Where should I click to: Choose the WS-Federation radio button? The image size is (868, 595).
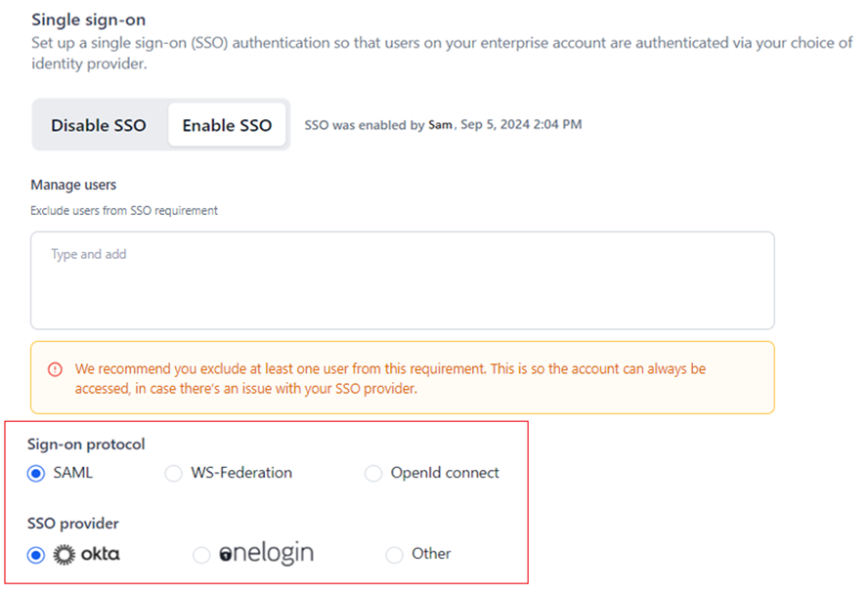click(x=173, y=474)
